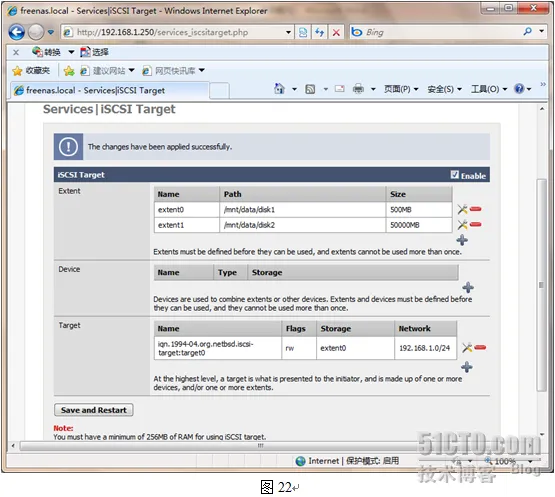555x497 pixels.
Task: Open the 安全(S) menu
Action: (x=445, y=89)
